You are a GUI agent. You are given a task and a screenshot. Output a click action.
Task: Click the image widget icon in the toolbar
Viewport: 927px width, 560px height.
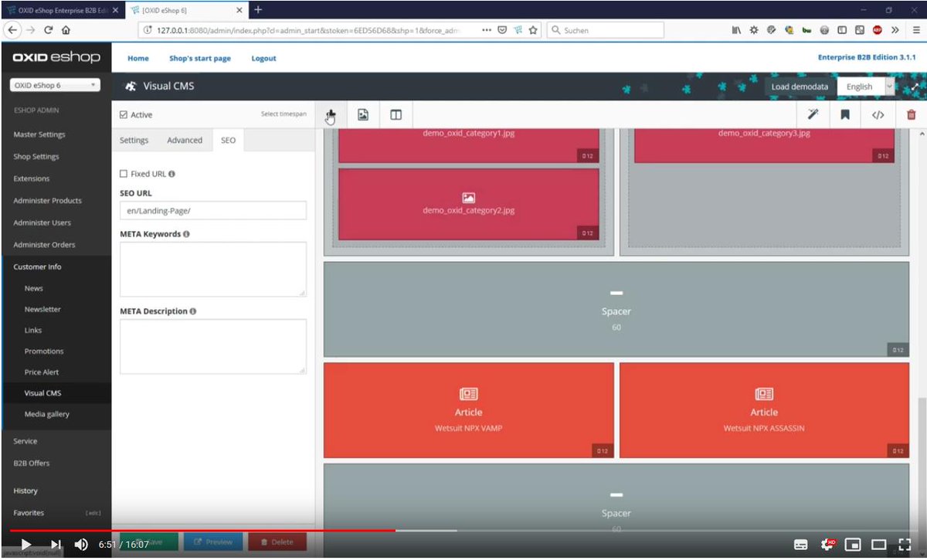(x=363, y=114)
